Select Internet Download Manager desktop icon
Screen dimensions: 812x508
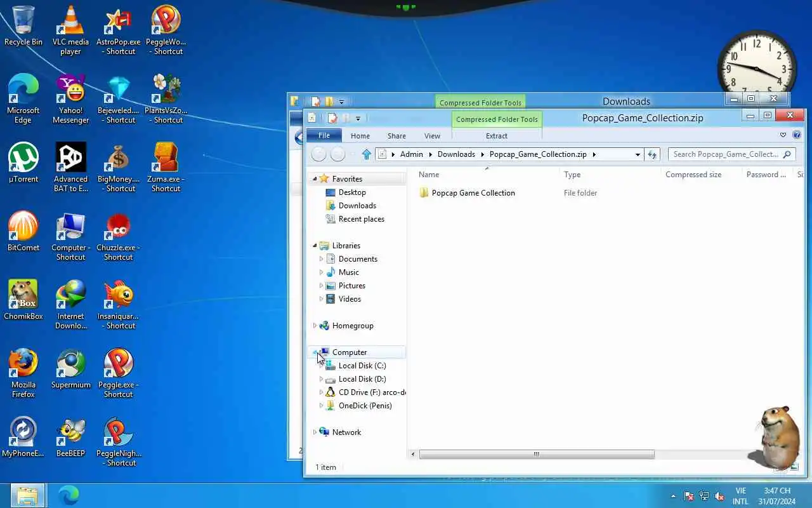coord(70,305)
